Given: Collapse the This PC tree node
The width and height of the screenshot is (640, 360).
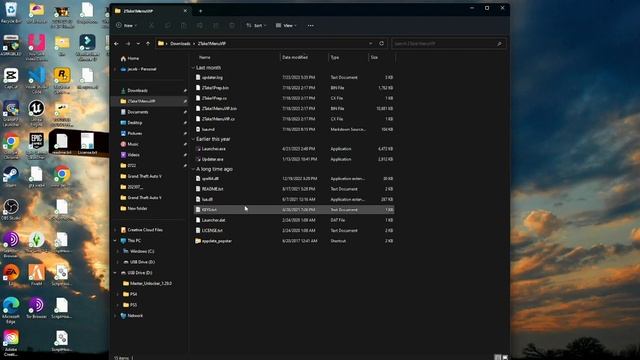Looking at the screenshot, I should (116, 241).
